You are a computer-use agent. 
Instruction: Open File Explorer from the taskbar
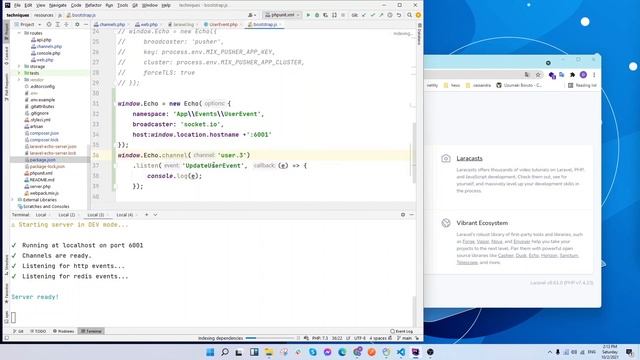(269, 352)
